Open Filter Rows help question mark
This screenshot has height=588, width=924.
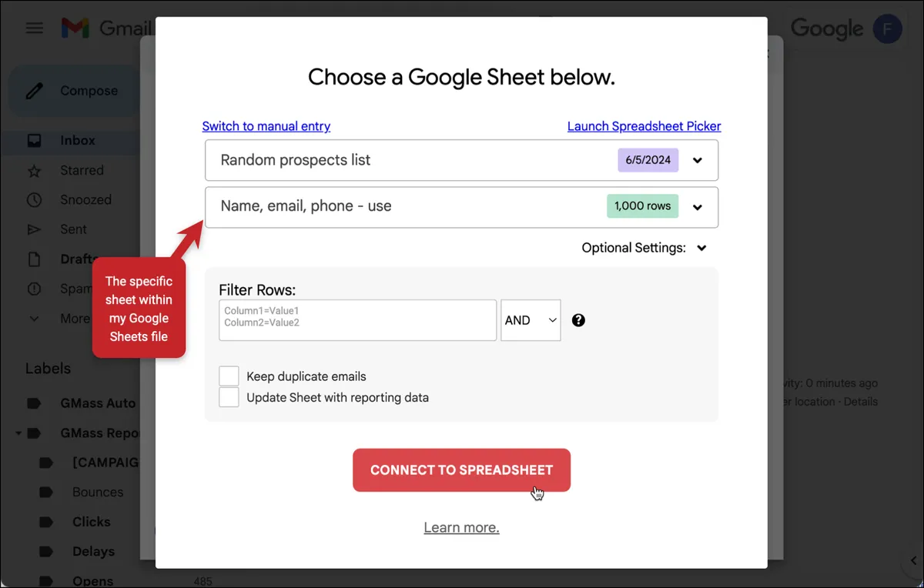(578, 320)
